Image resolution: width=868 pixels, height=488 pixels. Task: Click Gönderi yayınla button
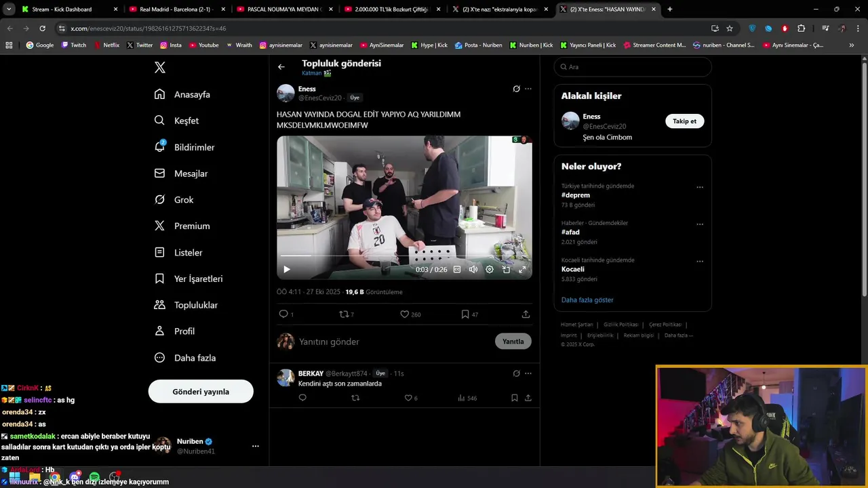tap(201, 392)
